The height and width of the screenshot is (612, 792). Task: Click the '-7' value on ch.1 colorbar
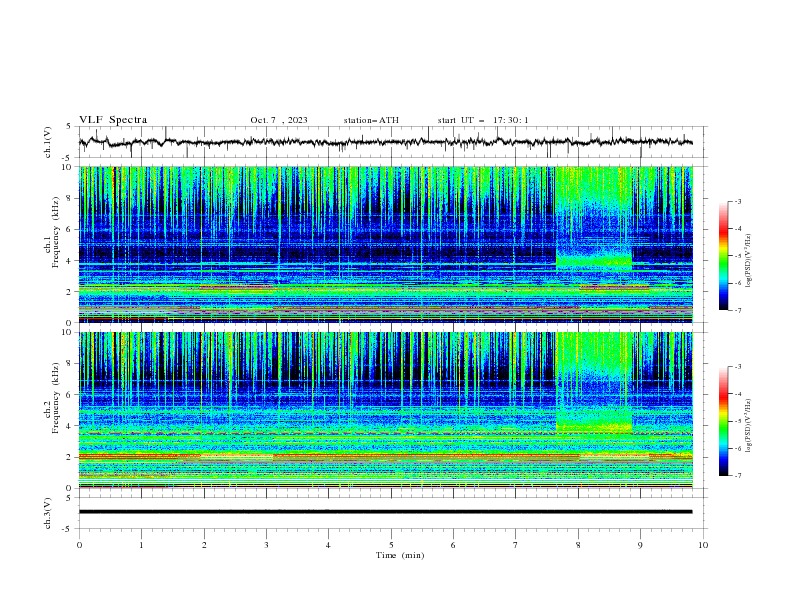tap(737, 310)
